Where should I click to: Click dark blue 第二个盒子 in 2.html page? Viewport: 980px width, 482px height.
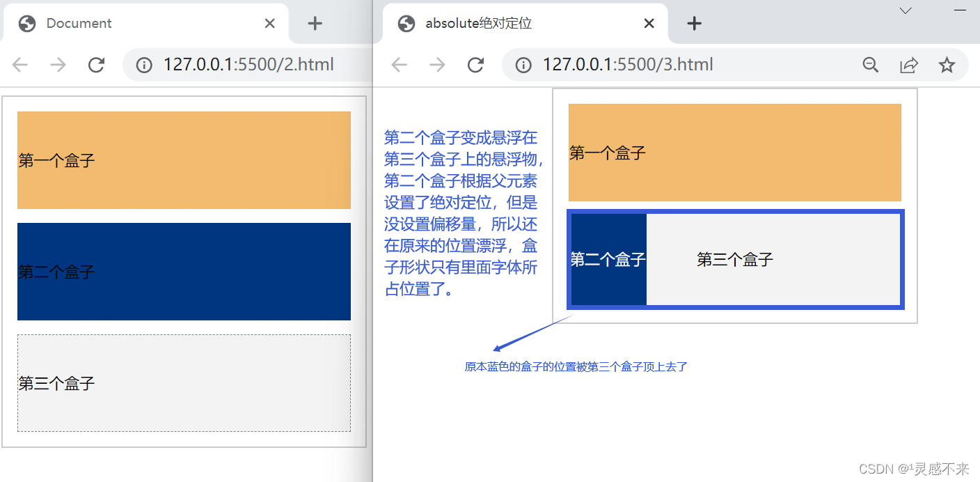(x=184, y=272)
